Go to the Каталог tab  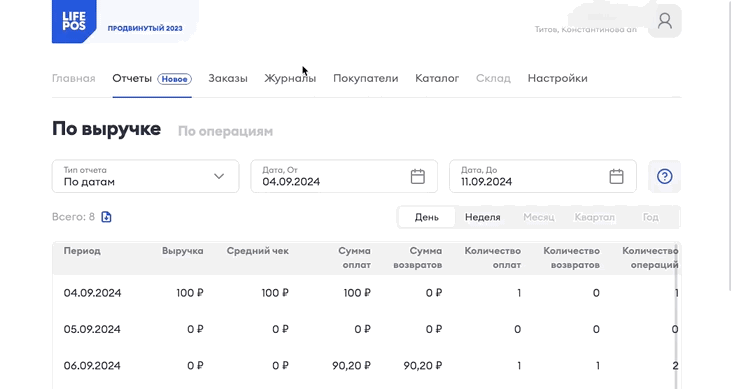click(437, 78)
